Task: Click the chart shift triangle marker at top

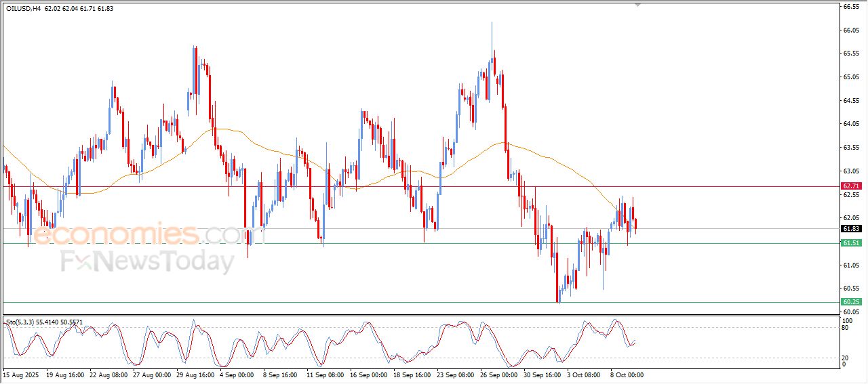Action: (x=637, y=5)
